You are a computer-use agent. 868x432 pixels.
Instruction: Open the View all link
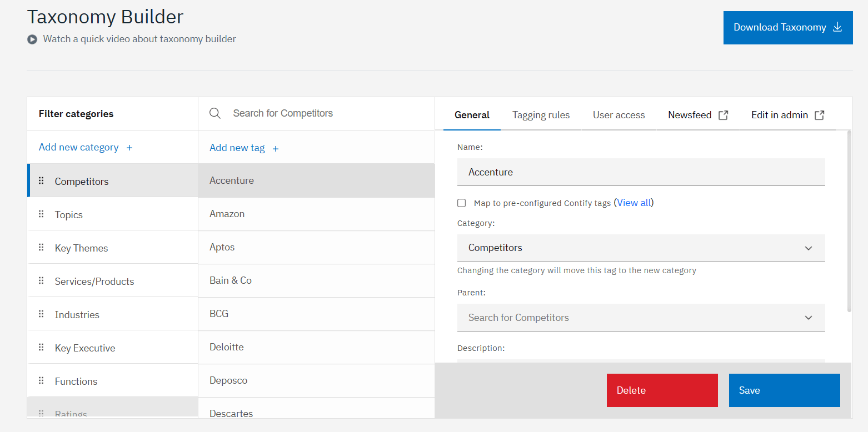click(633, 203)
